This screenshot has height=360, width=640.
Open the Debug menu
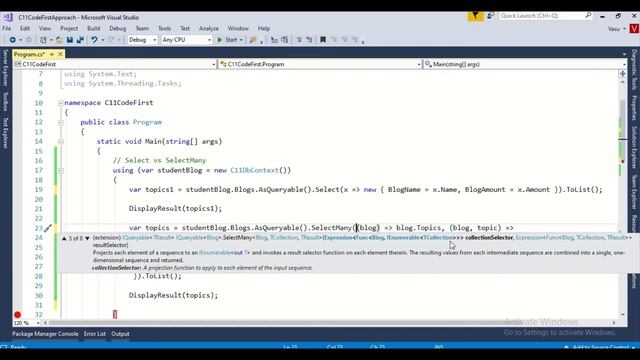[118, 29]
